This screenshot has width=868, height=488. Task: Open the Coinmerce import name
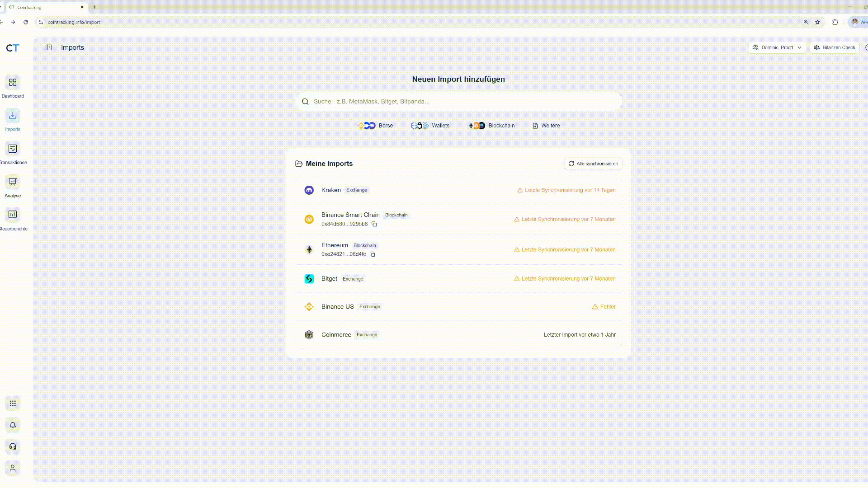336,335
